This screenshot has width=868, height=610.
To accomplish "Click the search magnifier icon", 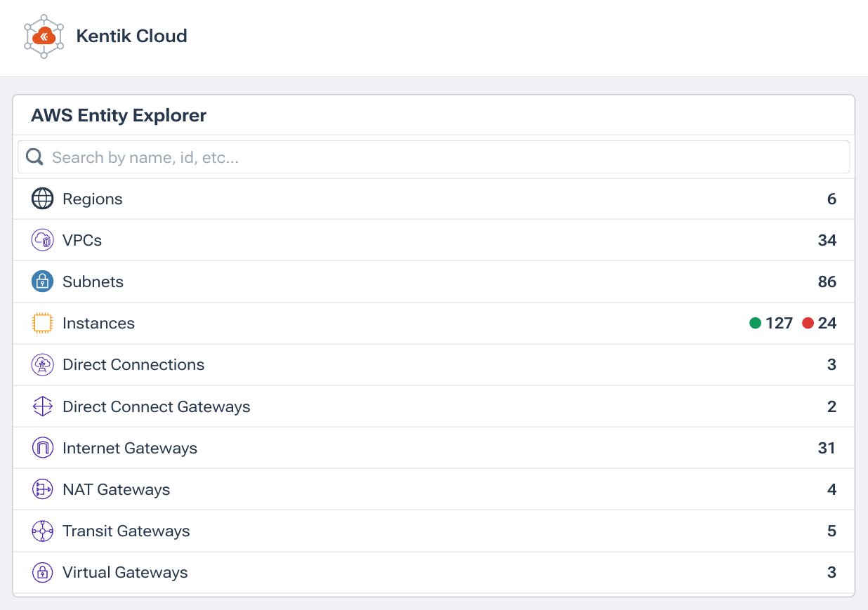I will pyautogui.click(x=34, y=157).
